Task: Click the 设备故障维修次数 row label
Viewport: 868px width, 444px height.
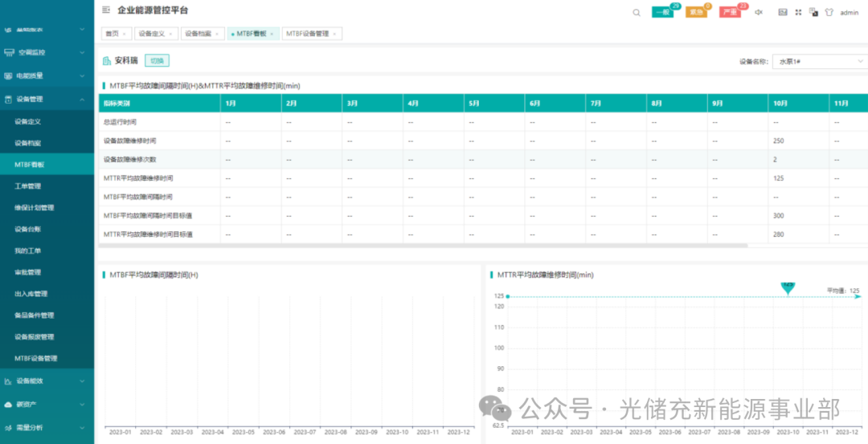Action: 130,159
